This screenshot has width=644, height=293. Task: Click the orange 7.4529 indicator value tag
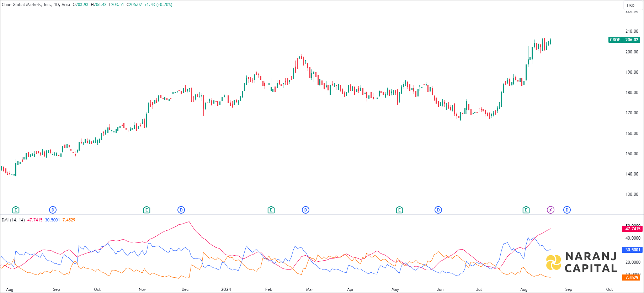point(632,278)
